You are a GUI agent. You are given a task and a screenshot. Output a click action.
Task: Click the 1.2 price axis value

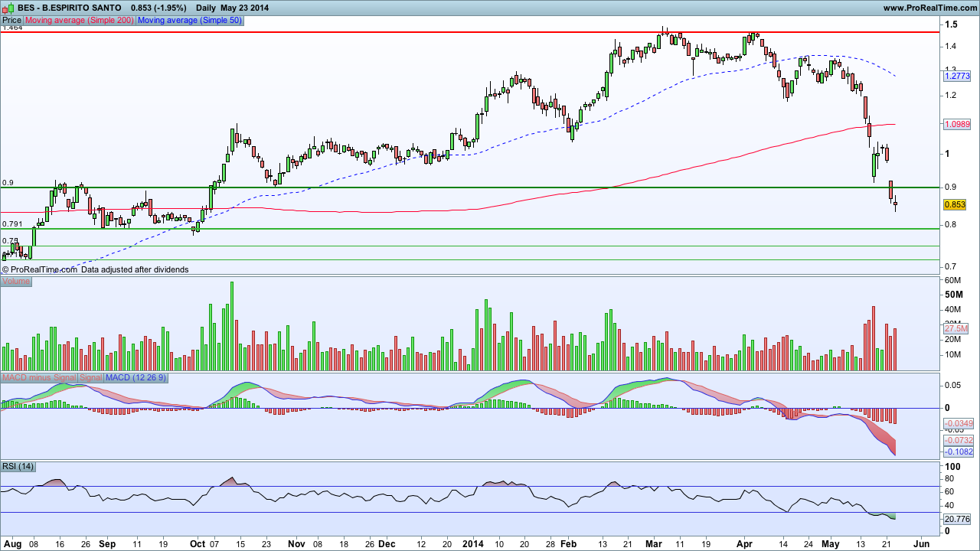(951, 96)
